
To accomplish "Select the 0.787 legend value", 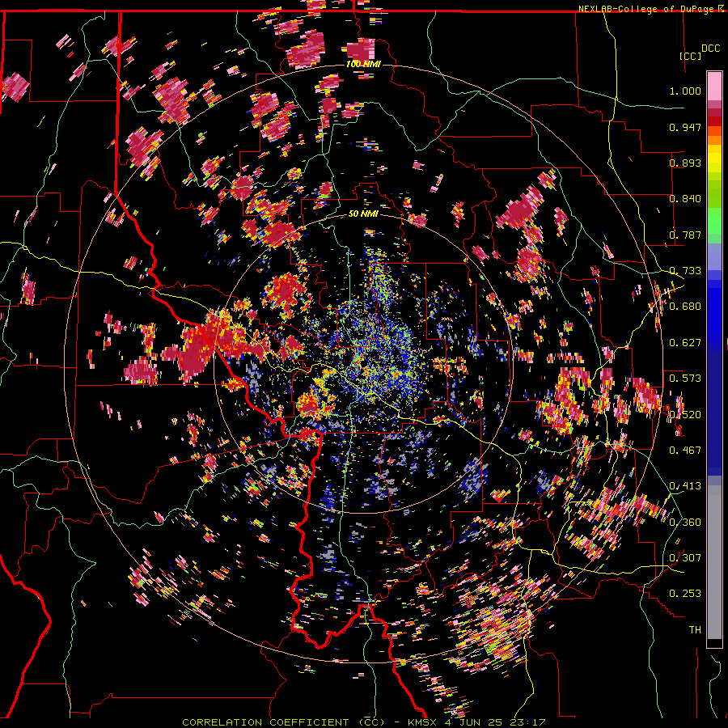I will point(685,235).
